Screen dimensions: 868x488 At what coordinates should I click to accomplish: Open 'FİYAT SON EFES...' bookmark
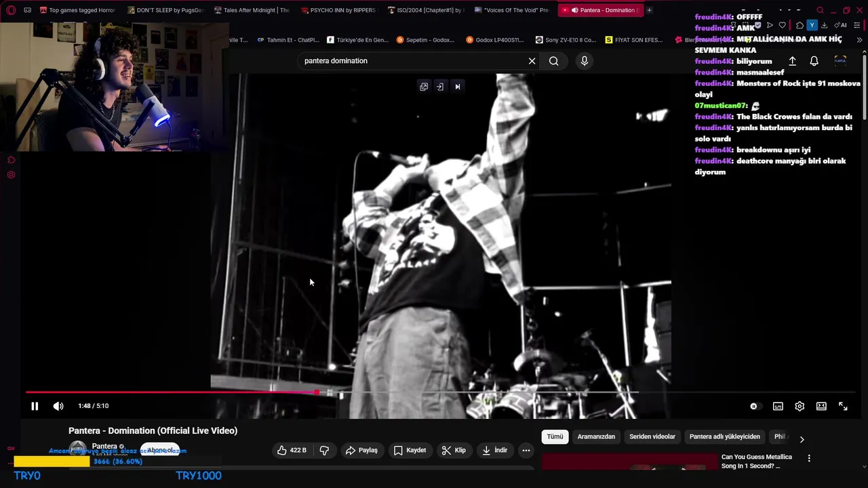[634, 40]
